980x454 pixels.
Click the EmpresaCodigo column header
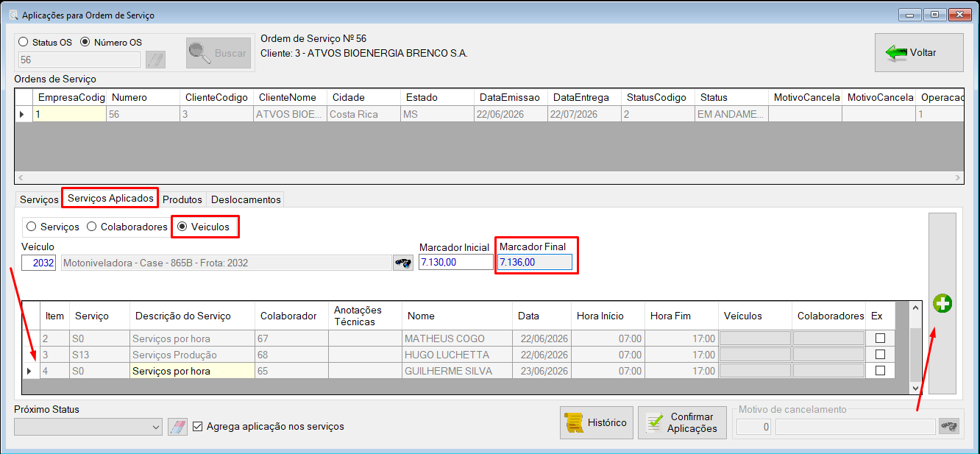pyautogui.click(x=70, y=97)
